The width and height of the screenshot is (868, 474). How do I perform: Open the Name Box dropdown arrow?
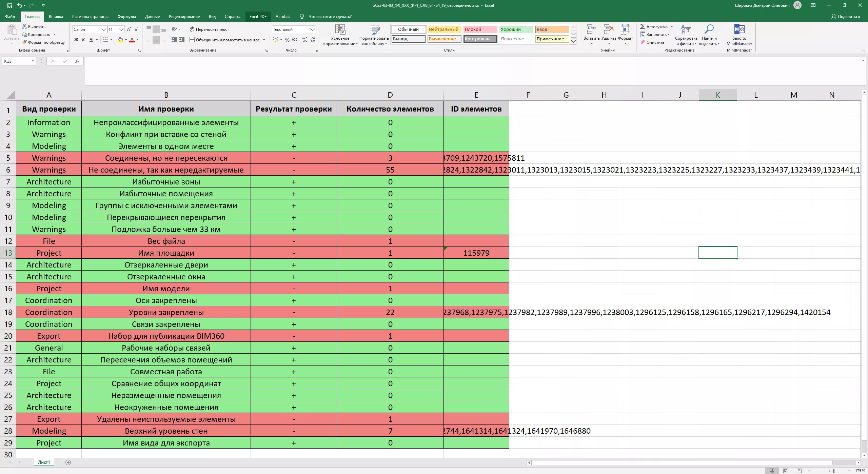point(33,61)
